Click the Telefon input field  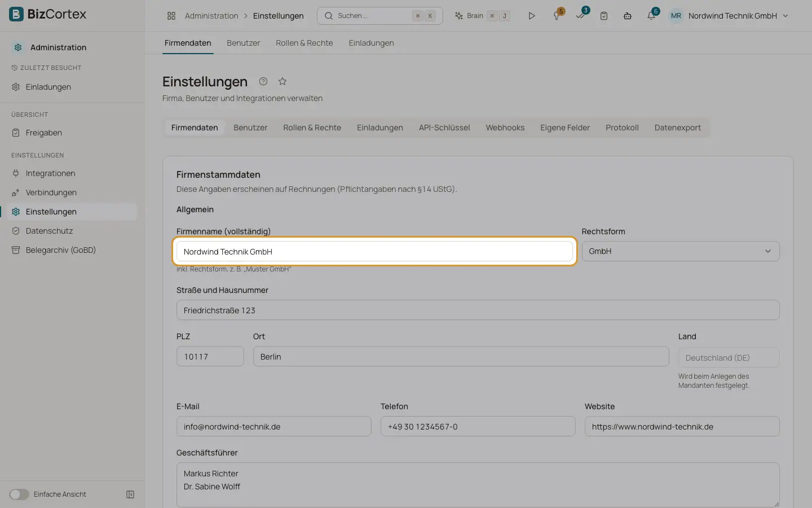478,426
